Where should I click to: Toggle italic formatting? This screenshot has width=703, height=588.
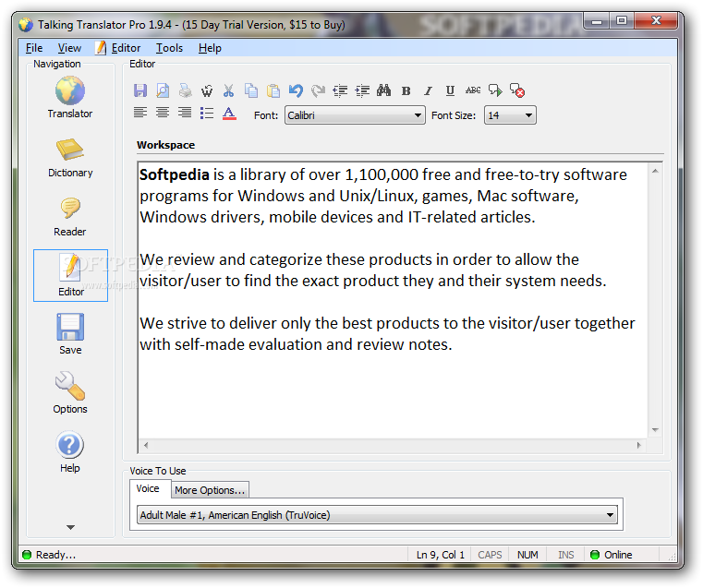point(428,90)
